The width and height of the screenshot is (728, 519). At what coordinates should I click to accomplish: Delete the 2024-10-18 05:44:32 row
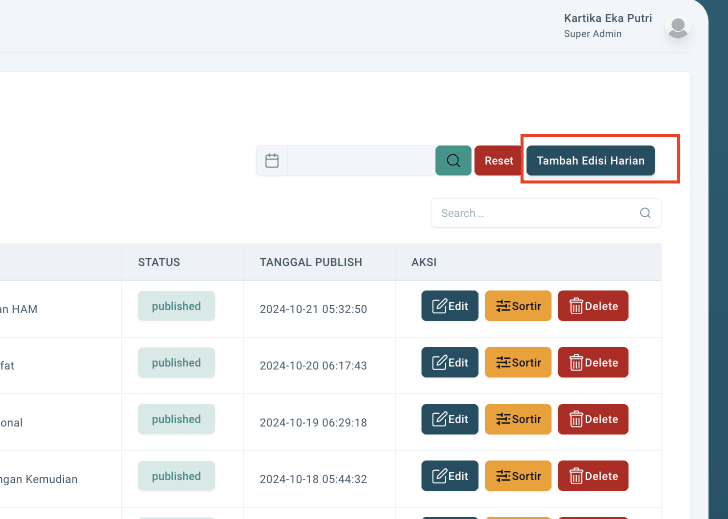click(x=593, y=476)
